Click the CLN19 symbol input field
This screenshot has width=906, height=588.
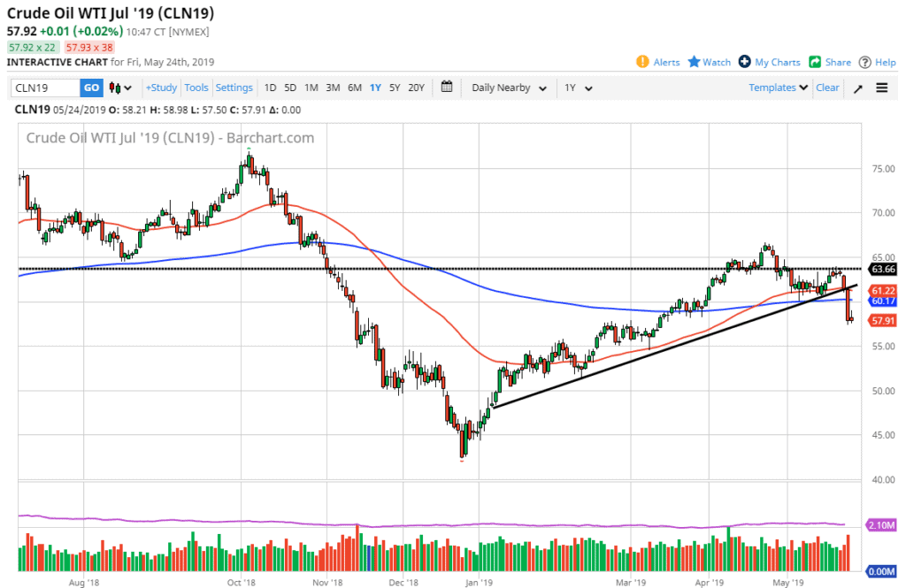point(46,88)
